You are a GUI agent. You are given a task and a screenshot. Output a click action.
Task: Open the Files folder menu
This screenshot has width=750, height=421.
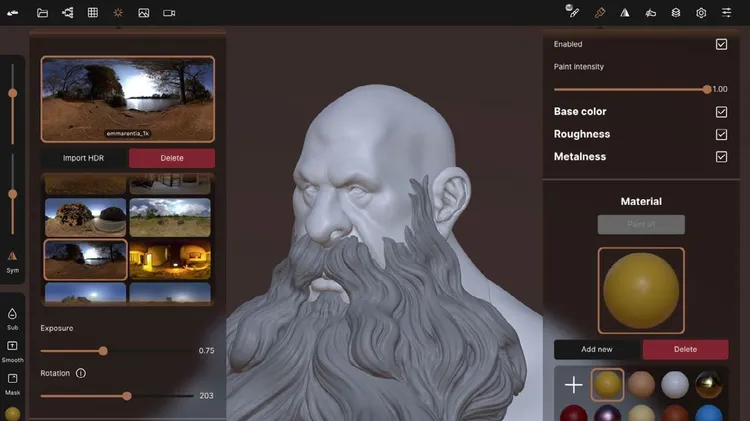42,13
